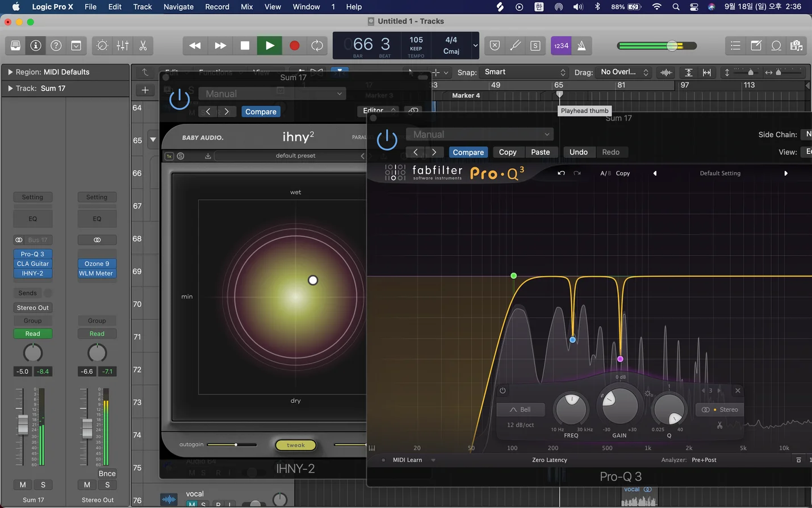Click the plus Add Track button
This screenshot has height=508, width=812.
(145, 90)
